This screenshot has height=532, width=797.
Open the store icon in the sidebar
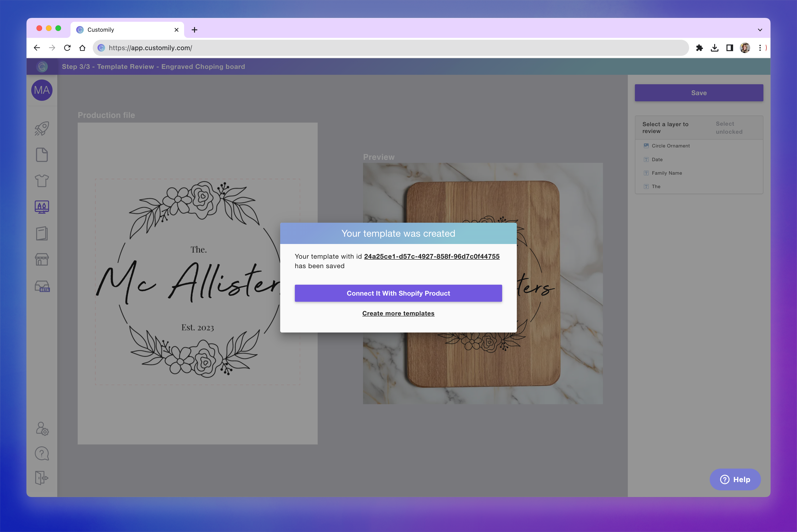coord(42,260)
